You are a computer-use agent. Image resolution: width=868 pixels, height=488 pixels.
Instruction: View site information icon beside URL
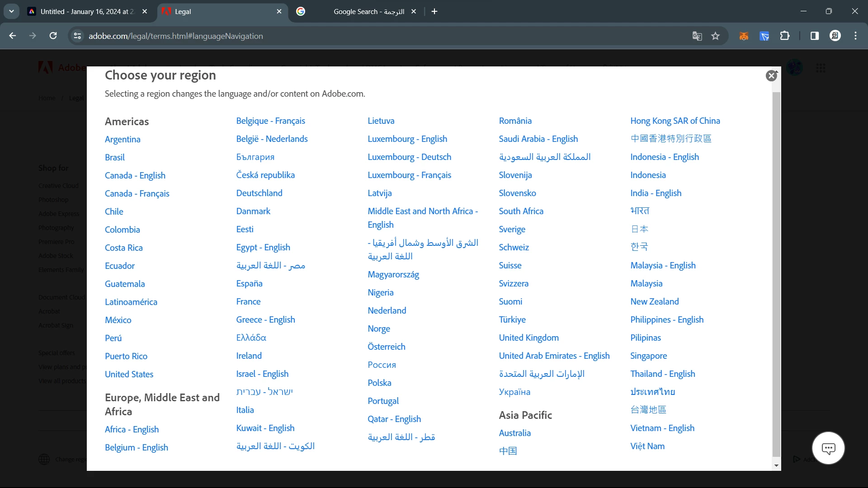78,36
